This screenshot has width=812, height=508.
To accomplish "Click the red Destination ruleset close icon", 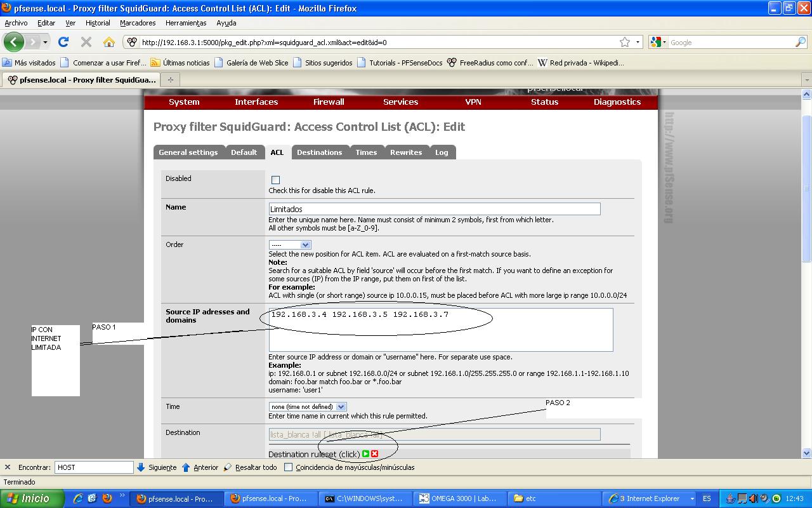I will point(375,454).
